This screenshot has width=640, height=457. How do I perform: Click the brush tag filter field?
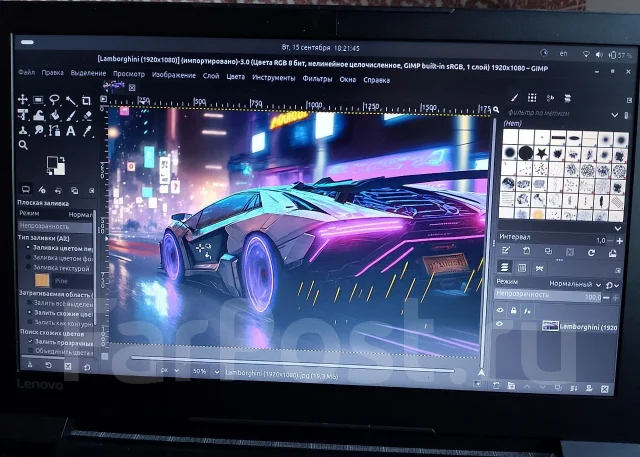(556, 113)
